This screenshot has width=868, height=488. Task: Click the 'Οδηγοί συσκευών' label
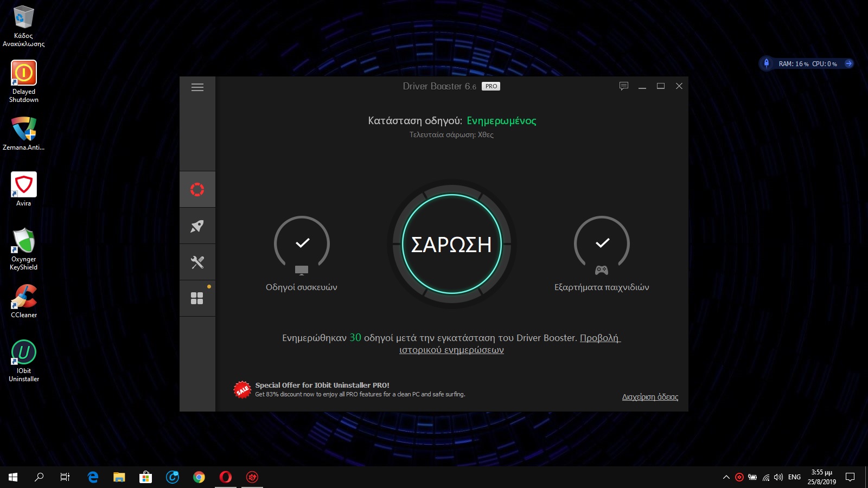(302, 287)
